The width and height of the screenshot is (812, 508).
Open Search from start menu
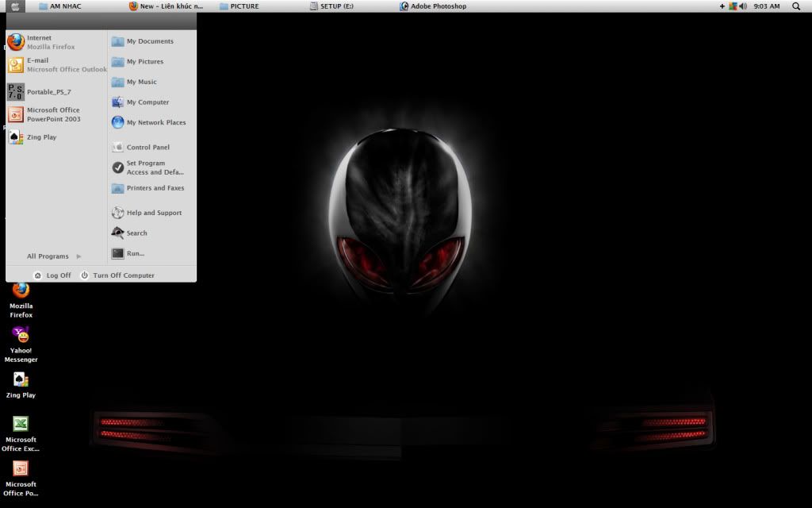(152, 233)
